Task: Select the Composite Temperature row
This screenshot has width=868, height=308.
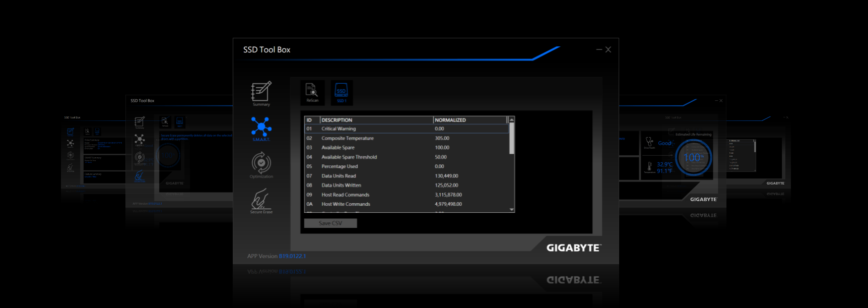Action: pyautogui.click(x=406, y=138)
